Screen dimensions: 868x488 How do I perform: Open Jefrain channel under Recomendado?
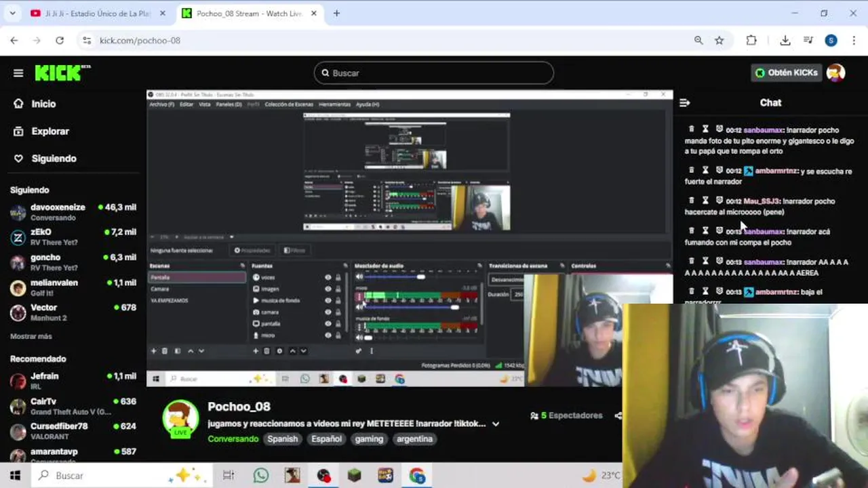[x=73, y=381]
